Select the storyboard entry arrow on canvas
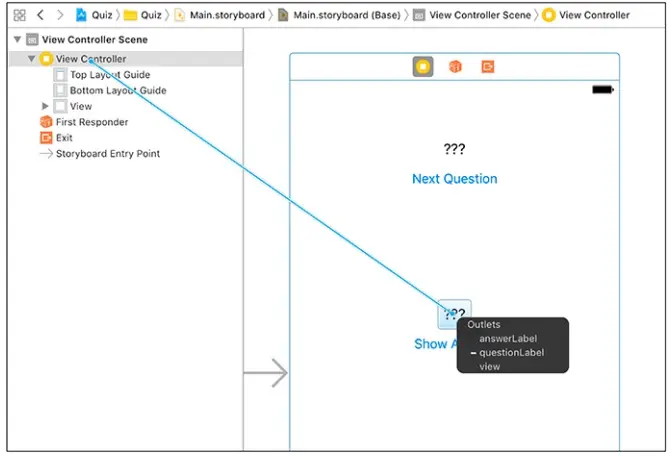The image size is (670, 456). [x=266, y=373]
